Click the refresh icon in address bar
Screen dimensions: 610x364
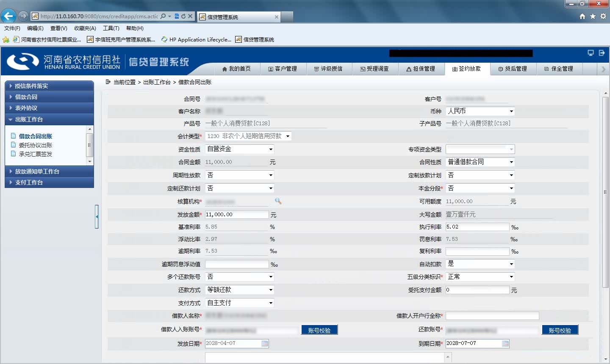click(x=183, y=16)
